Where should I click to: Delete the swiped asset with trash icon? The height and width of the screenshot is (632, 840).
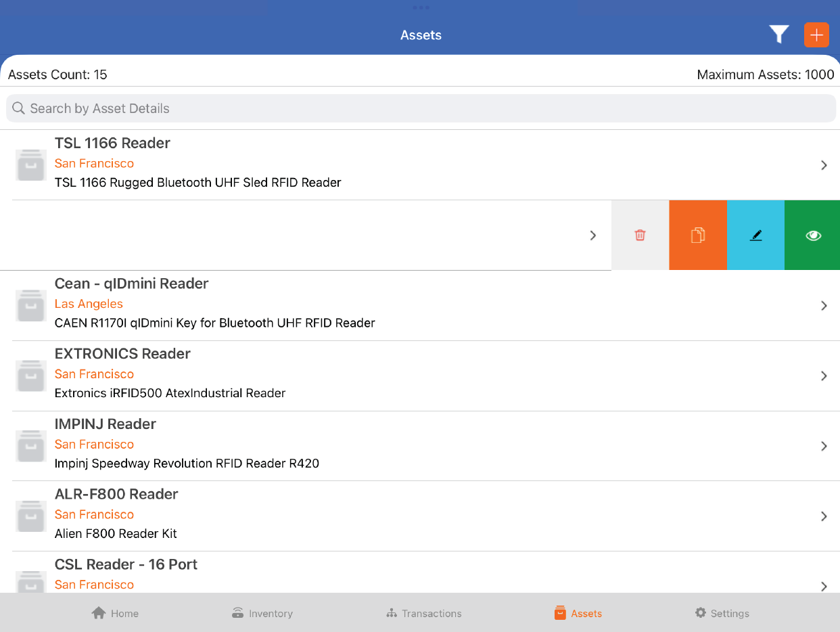click(640, 235)
